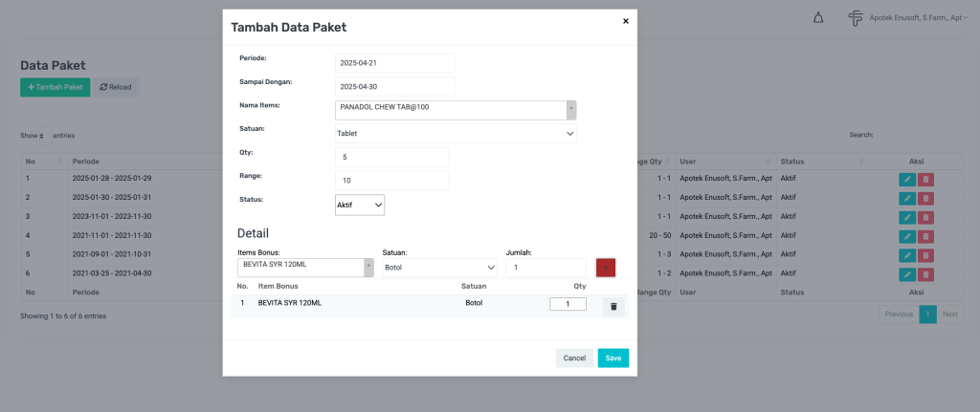Click edit pencil icon for row 4
The image size is (980, 412).
point(906,236)
